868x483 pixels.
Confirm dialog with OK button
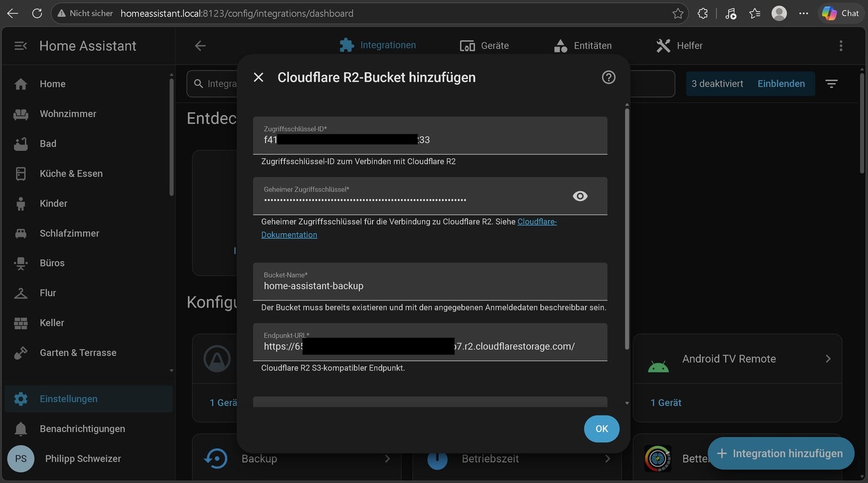click(602, 429)
